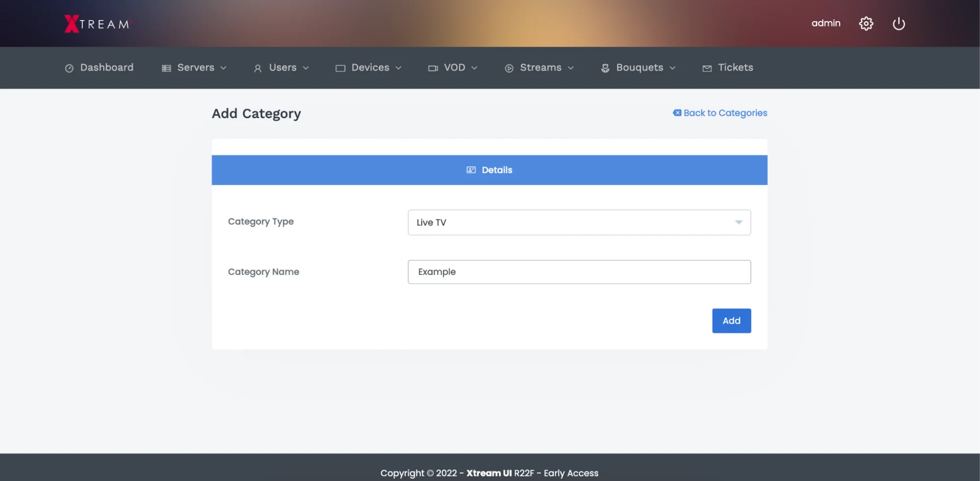Screen dimensions: 980x481
Task: Click the back arrow icon beside Categories
Action: pyautogui.click(x=677, y=113)
